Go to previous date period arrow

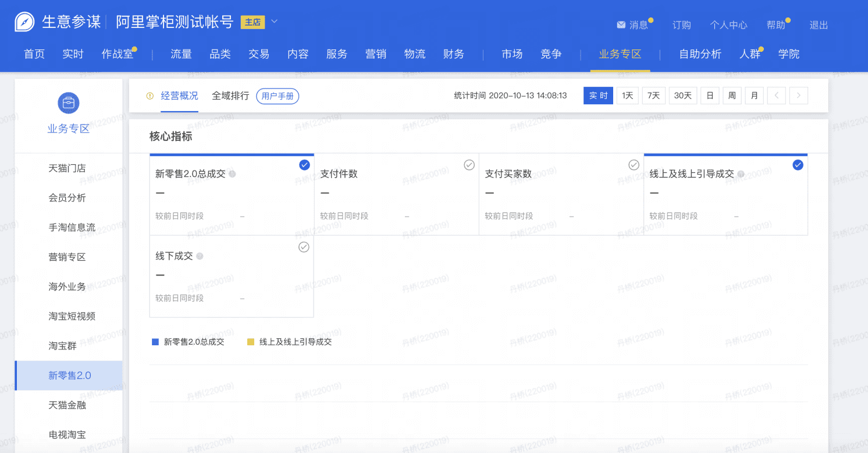(x=777, y=95)
